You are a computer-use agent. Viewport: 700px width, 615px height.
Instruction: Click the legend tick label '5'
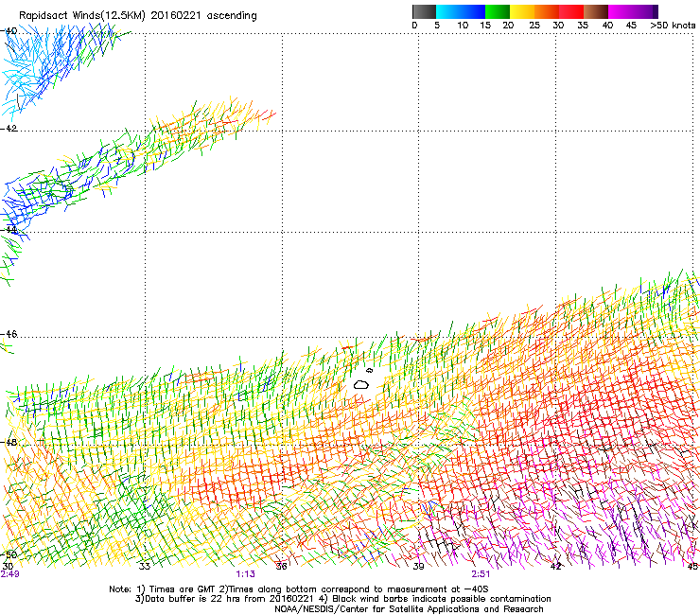pyautogui.click(x=437, y=26)
